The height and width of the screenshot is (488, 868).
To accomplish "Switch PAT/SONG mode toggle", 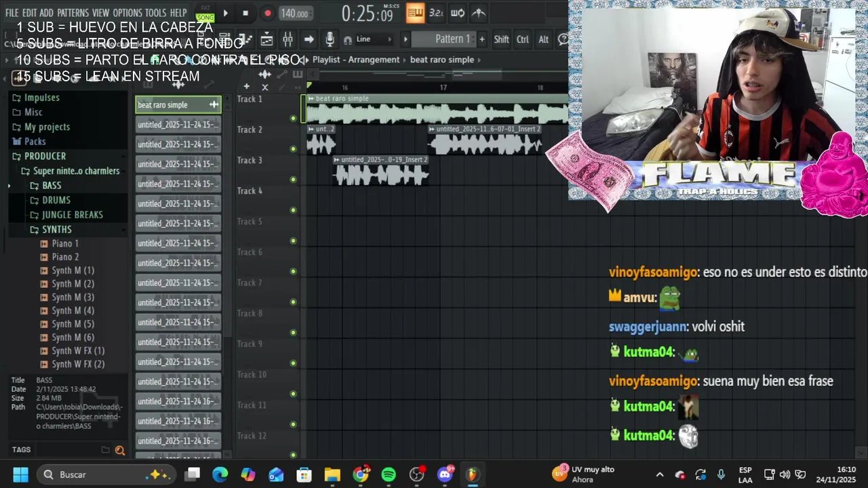I will [x=205, y=14].
